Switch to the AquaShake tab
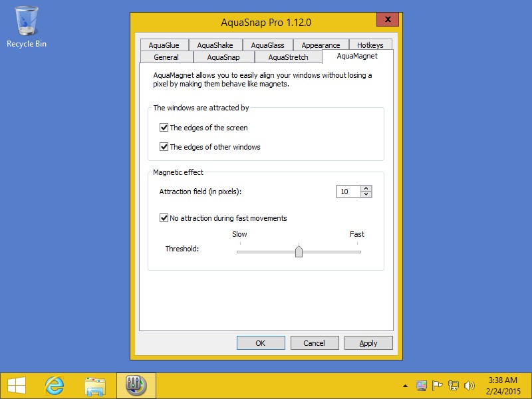532x399 pixels. pos(215,45)
